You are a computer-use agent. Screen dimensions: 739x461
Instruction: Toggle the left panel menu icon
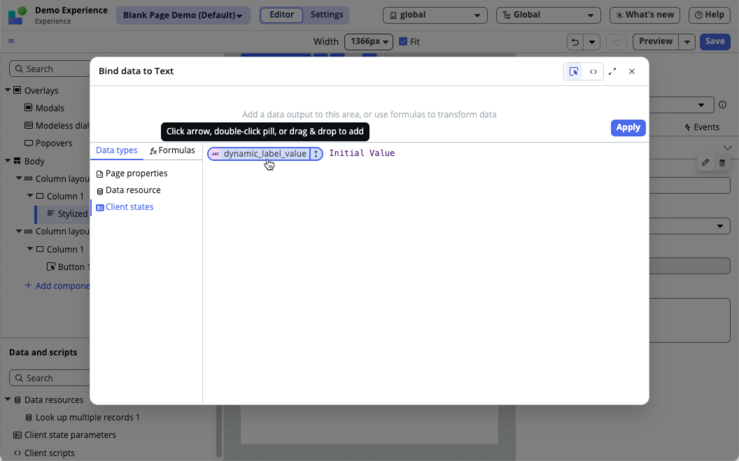(11, 41)
